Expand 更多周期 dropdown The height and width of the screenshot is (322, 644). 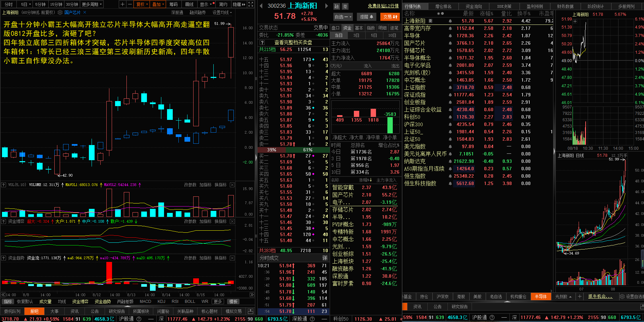tap(92, 4)
